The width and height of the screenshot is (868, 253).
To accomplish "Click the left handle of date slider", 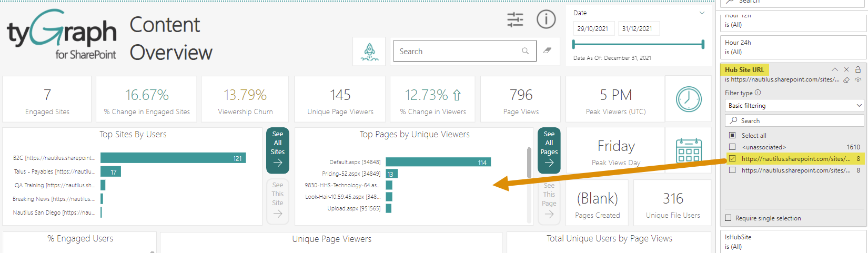I will click(x=574, y=44).
